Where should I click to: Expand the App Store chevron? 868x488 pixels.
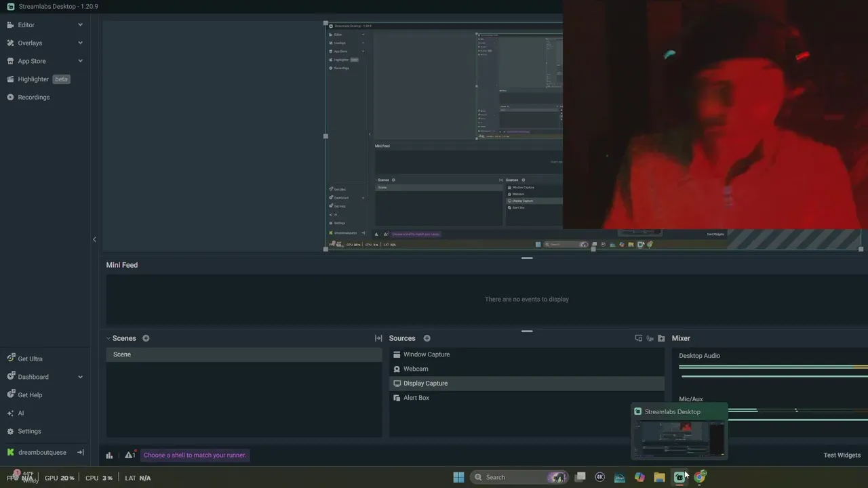(x=80, y=61)
